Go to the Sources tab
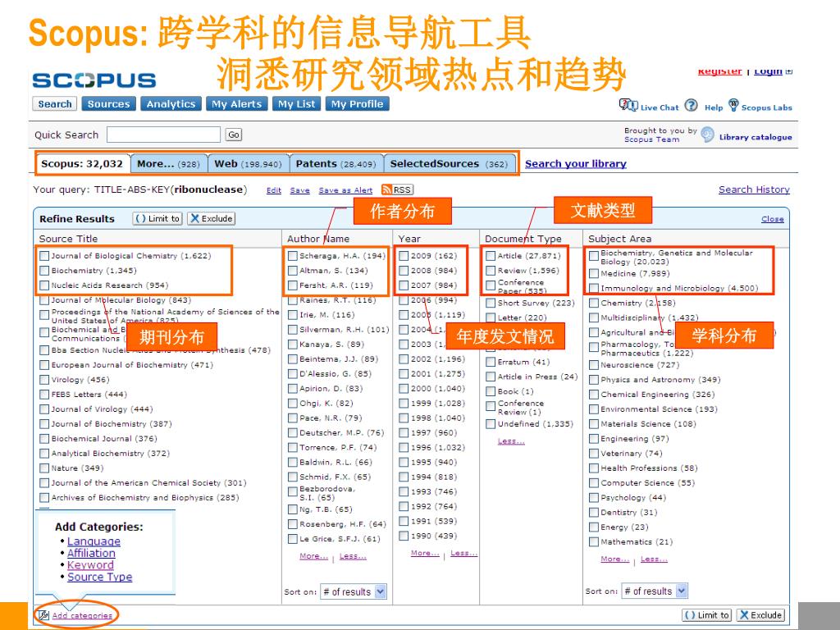The image size is (840, 630). [109, 104]
